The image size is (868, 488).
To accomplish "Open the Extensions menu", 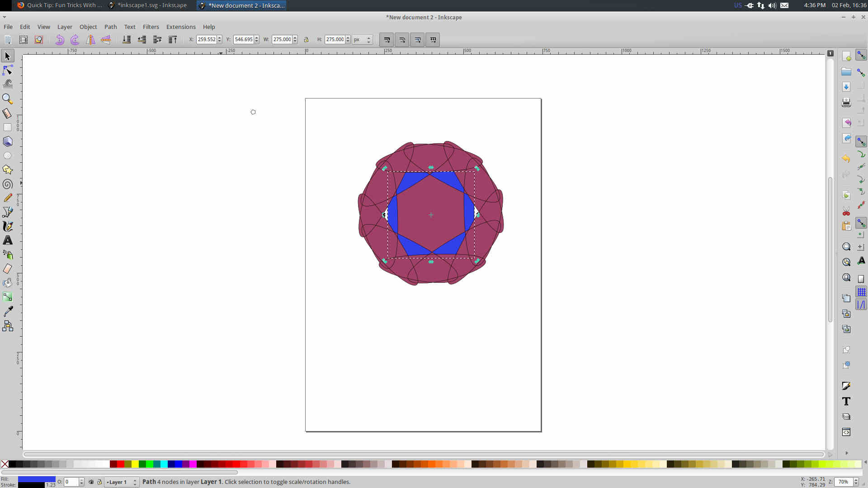I will click(181, 26).
